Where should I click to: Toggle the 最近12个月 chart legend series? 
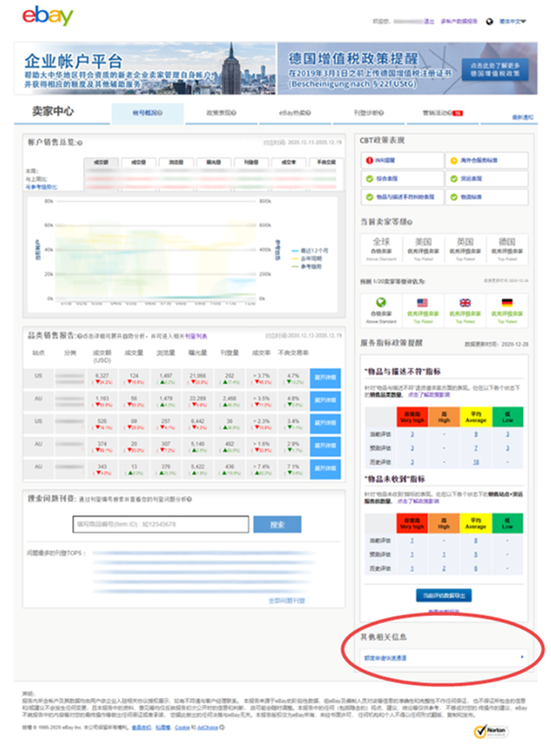tap(310, 251)
